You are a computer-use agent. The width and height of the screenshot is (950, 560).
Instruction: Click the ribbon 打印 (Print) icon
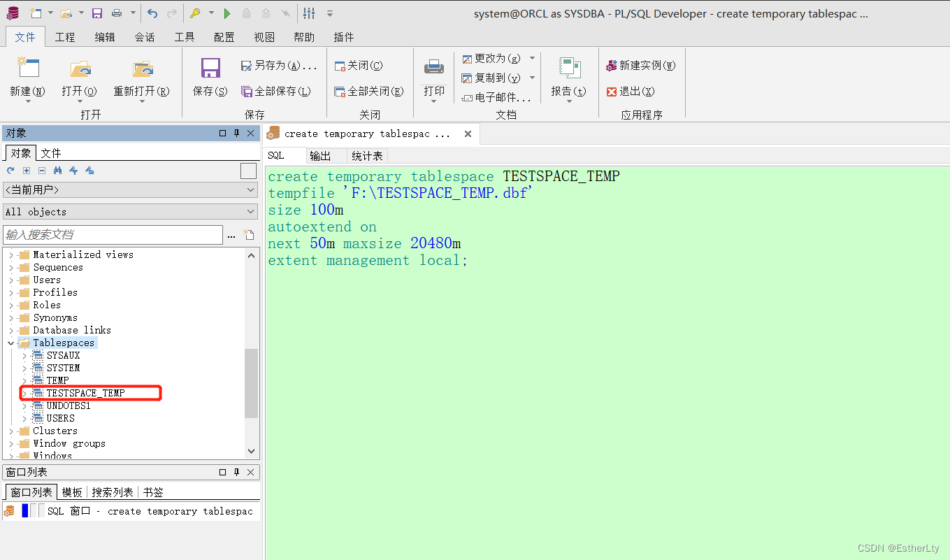pyautogui.click(x=434, y=67)
